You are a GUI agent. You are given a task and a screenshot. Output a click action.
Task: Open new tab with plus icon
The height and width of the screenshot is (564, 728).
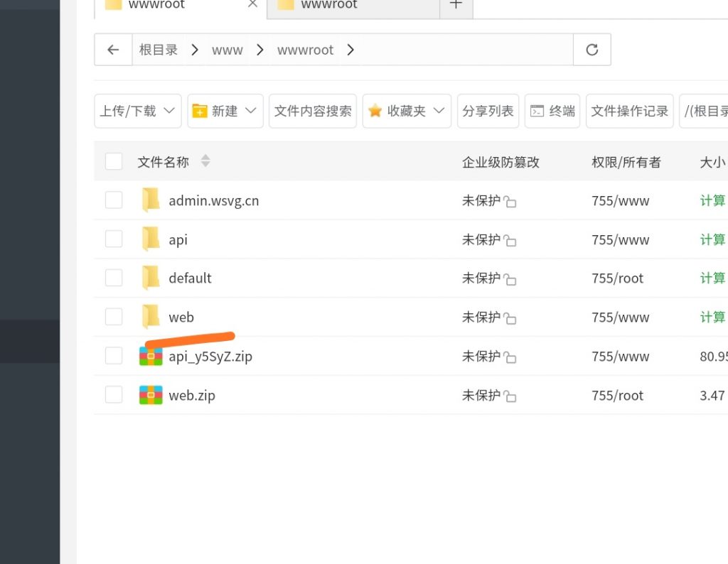pos(456,6)
